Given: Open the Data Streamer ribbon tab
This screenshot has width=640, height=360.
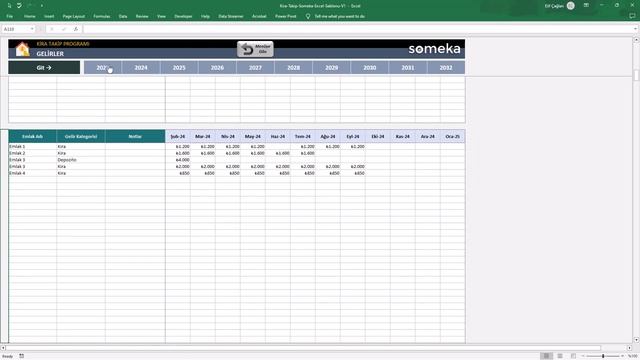Looking at the screenshot, I should pyautogui.click(x=231, y=16).
